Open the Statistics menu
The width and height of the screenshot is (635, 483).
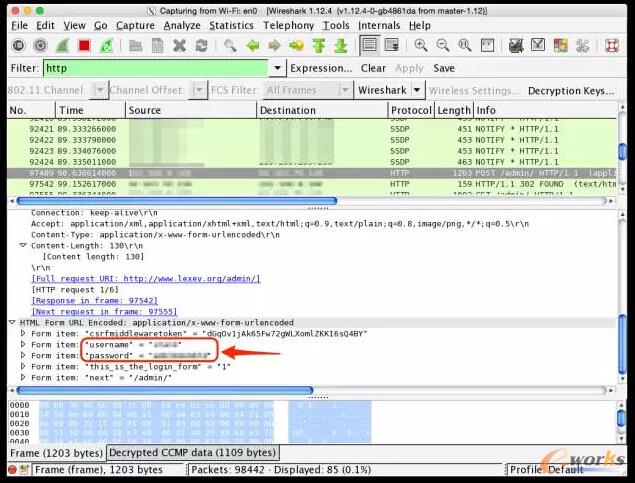(x=231, y=25)
